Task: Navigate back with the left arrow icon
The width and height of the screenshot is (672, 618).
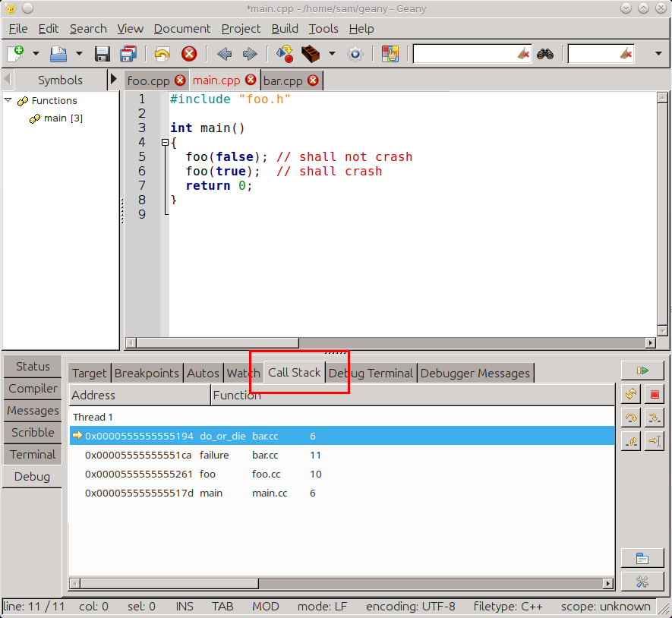Action: (224, 54)
